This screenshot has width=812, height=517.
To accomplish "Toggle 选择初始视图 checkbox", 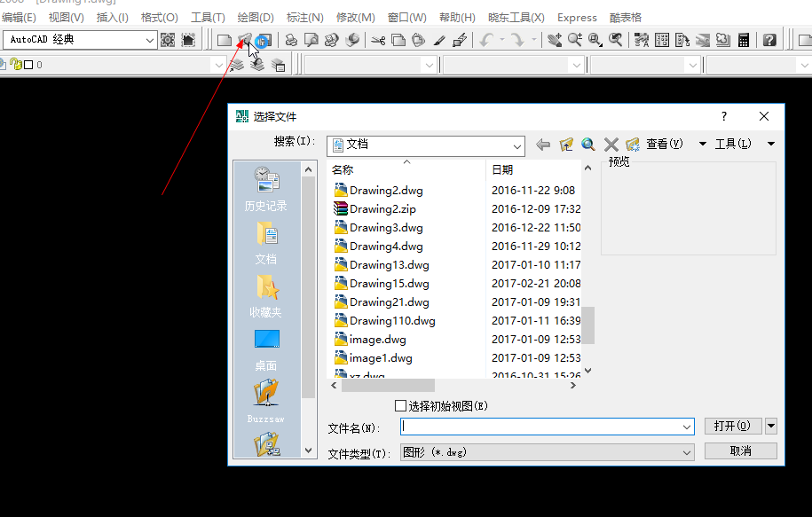I will pos(400,406).
